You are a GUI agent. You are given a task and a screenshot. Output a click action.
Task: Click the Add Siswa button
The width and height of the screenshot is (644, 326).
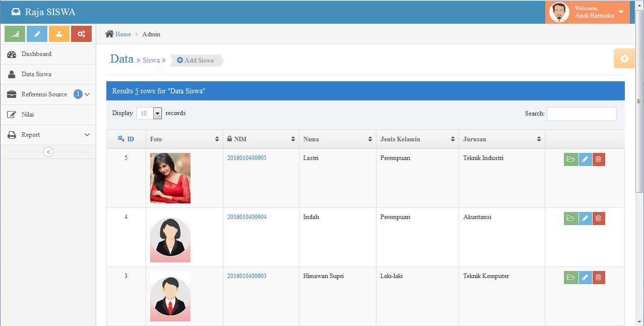coord(196,60)
